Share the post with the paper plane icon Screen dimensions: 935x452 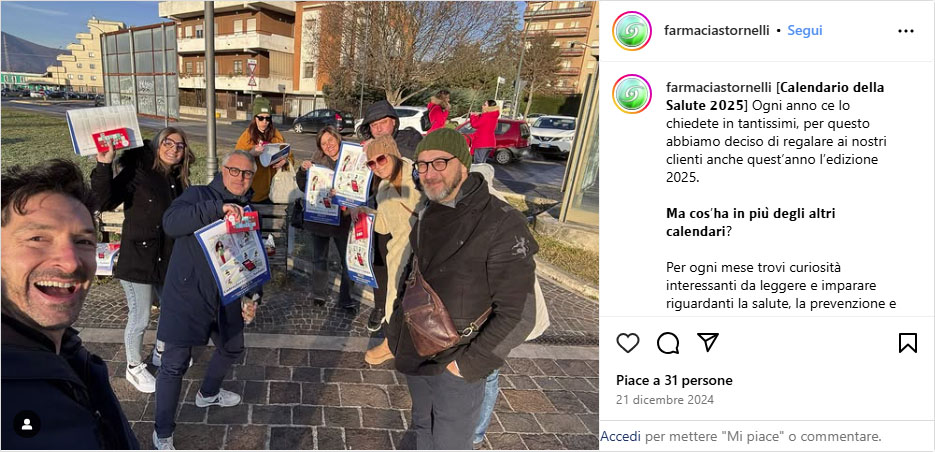click(x=708, y=342)
